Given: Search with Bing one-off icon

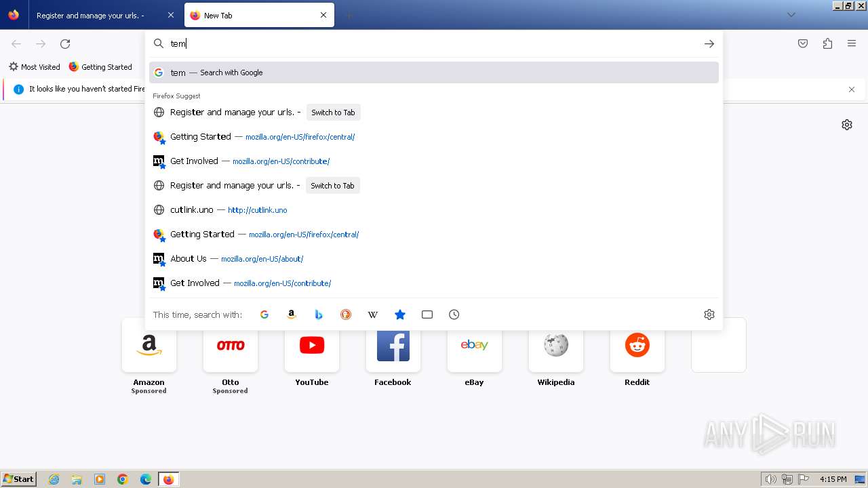Looking at the screenshot, I should click(319, 314).
